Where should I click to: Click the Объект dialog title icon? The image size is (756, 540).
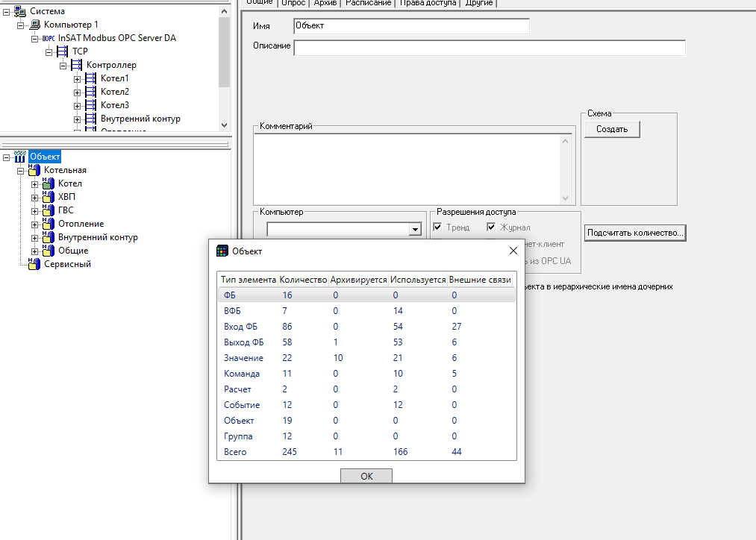click(x=222, y=251)
